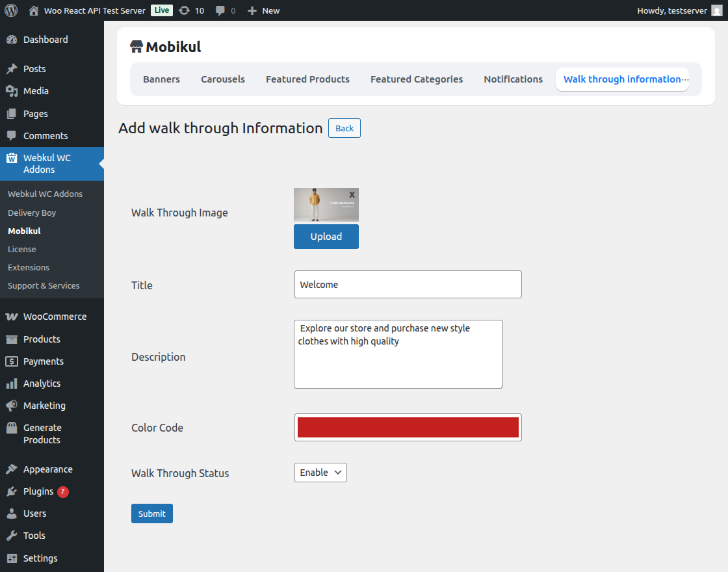Click the Settings sliders icon
Viewport: 728px width, 572px height.
(12, 558)
